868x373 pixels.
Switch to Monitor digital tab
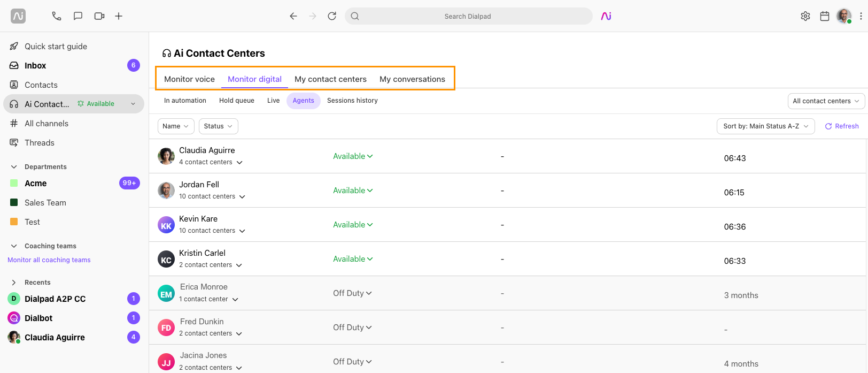coord(254,79)
